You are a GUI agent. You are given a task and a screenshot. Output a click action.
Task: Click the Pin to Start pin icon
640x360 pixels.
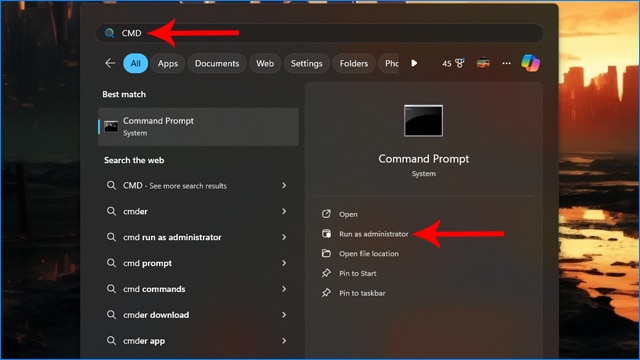click(x=326, y=273)
